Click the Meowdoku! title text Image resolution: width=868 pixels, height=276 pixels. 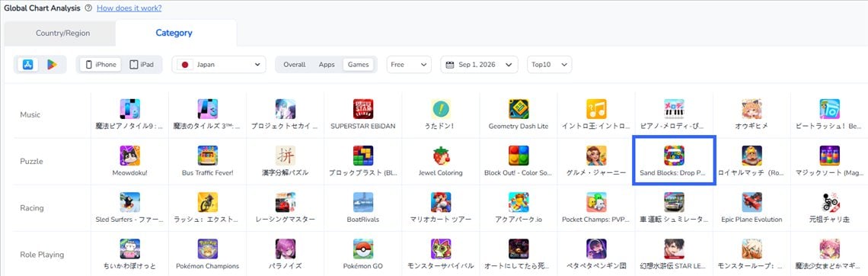point(129,172)
